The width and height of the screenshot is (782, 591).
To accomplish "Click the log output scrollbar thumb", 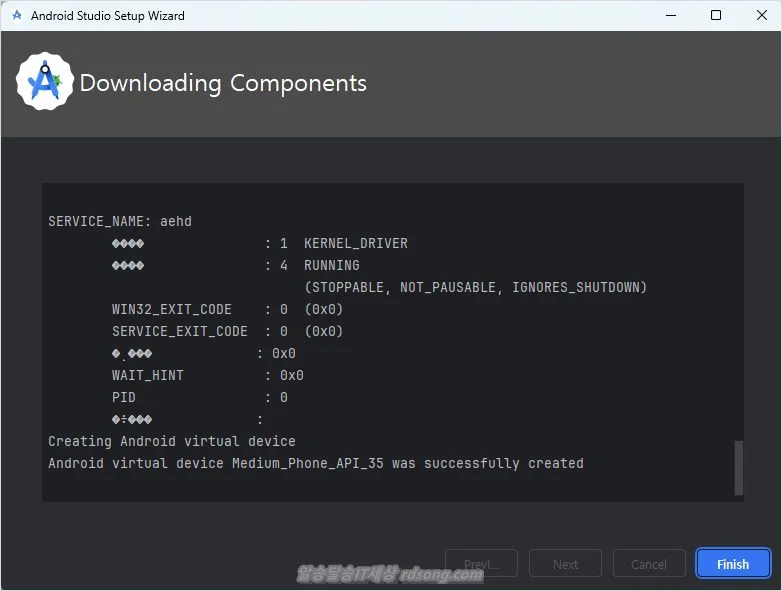I will (x=739, y=467).
